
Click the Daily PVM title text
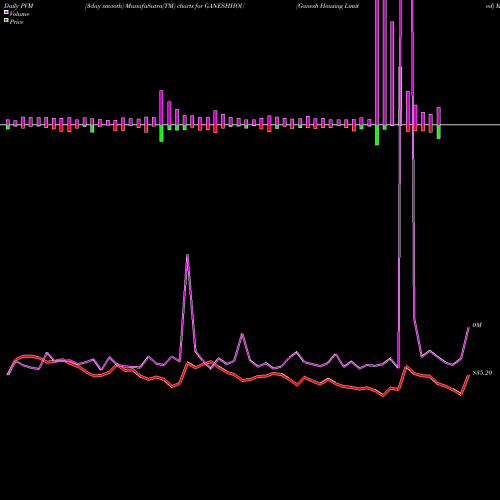[19, 6]
